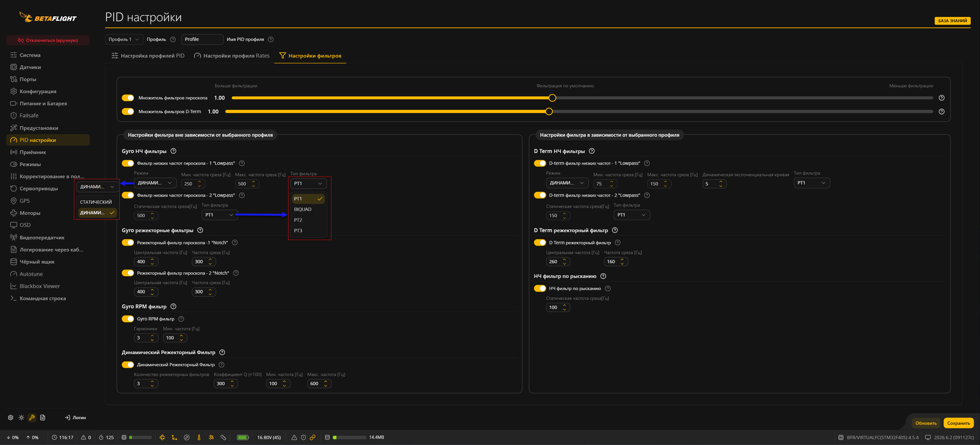Switch to Настройка профилей PID tab
Screen dimensions: 980x445
tap(148, 56)
